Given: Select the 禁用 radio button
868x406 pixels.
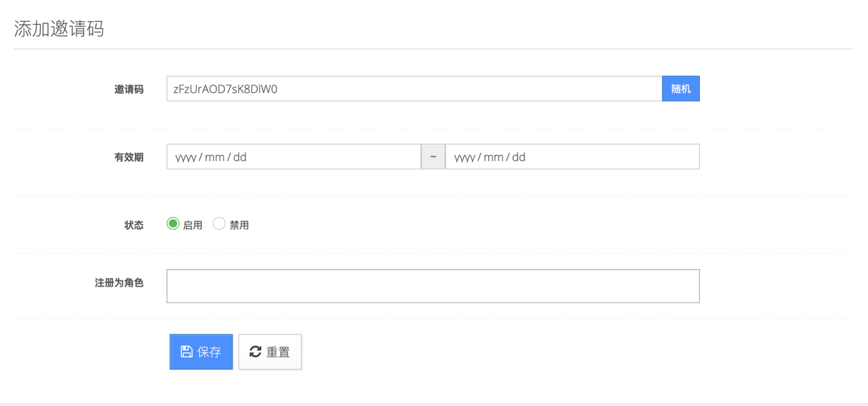Looking at the screenshot, I should (219, 224).
